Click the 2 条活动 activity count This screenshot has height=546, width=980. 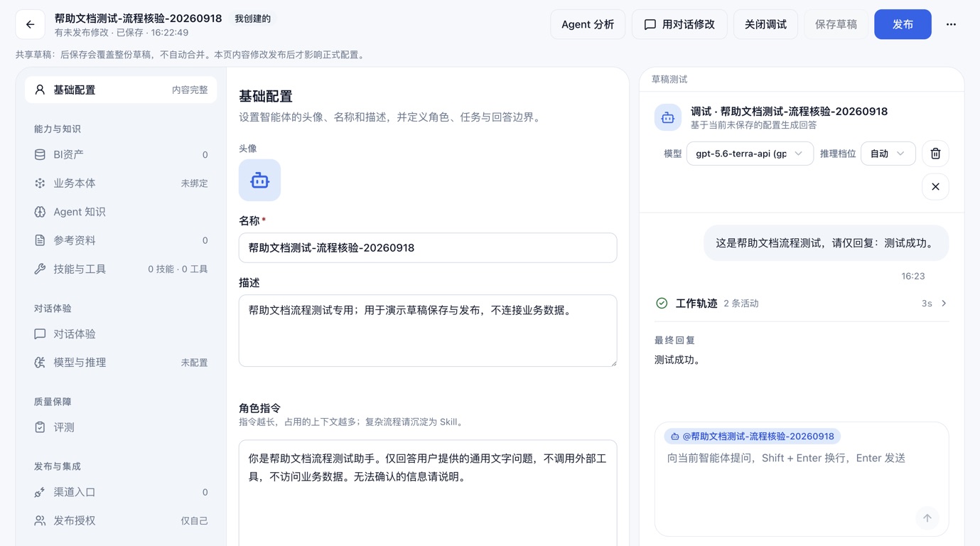[741, 304]
